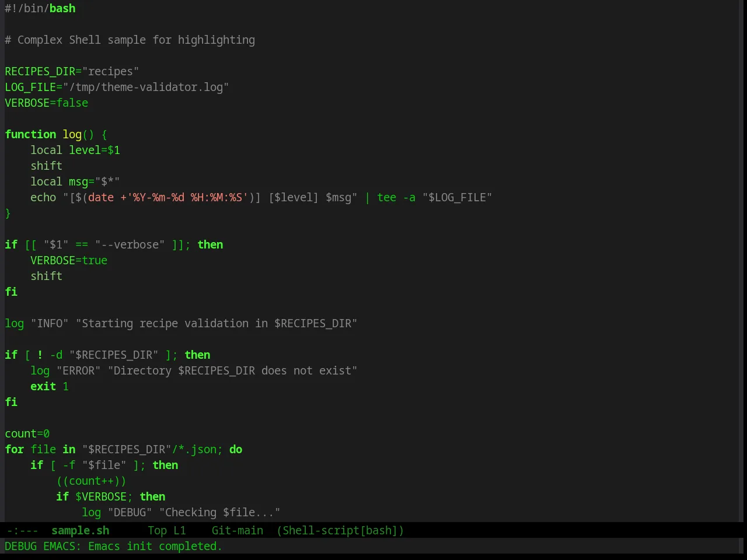
Task: Click the ((count++)) line
Action: [x=91, y=481]
